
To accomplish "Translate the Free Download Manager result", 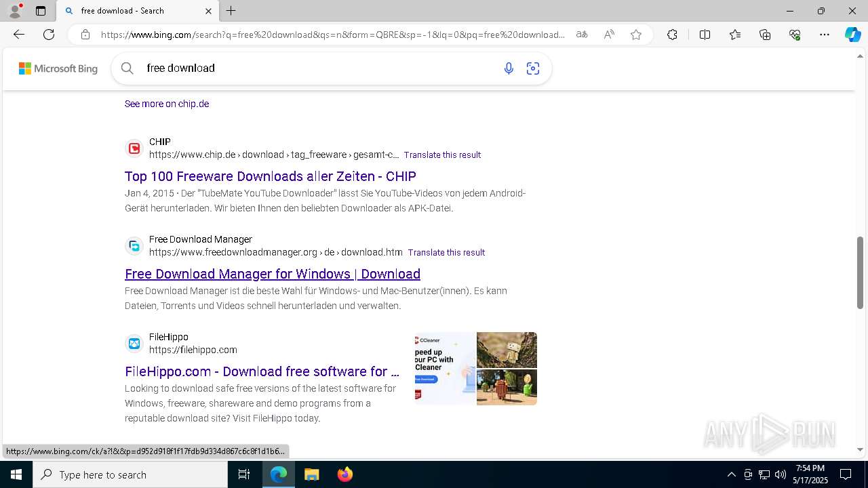I will (446, 252).
